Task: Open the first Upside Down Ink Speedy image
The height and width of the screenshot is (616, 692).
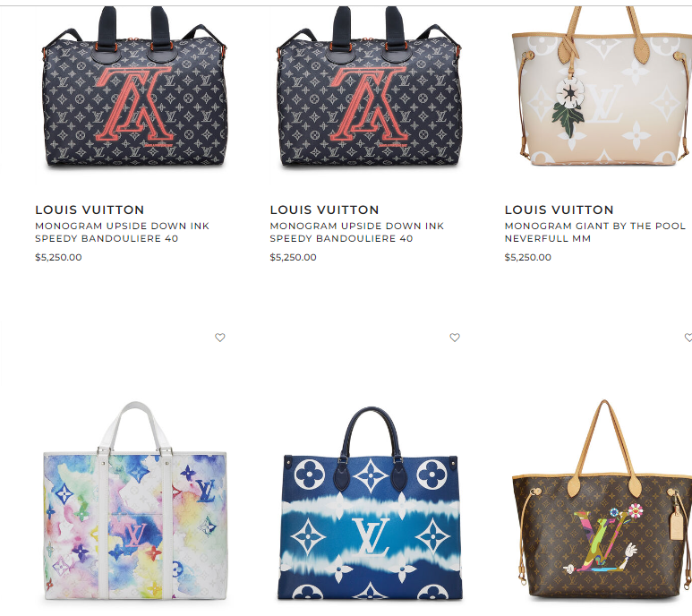Action: pos(134,88)
